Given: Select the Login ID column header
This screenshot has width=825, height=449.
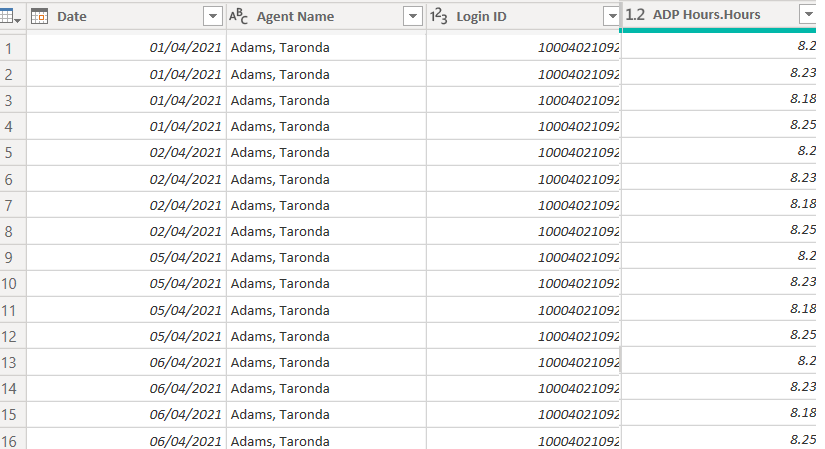Looking at the screenshot, I should pyautogui.click(x=524, y=17).
